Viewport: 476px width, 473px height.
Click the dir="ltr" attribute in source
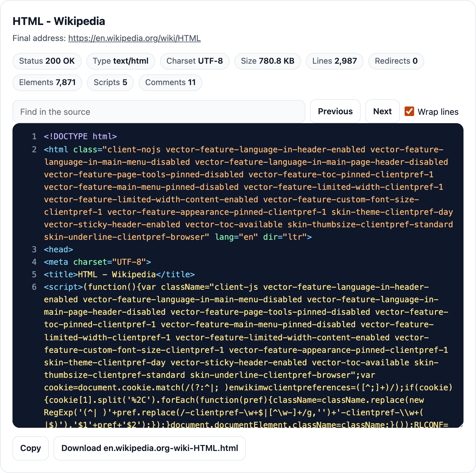(285, 237)
